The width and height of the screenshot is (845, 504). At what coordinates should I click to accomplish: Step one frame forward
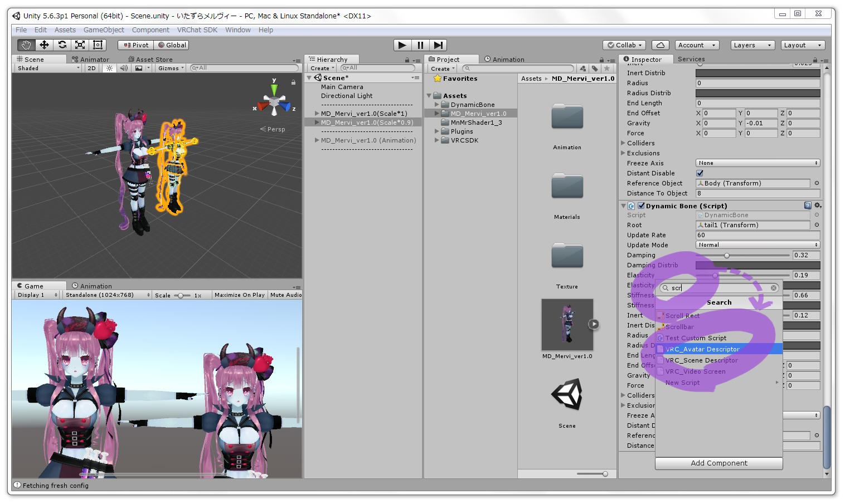(438, 45)
